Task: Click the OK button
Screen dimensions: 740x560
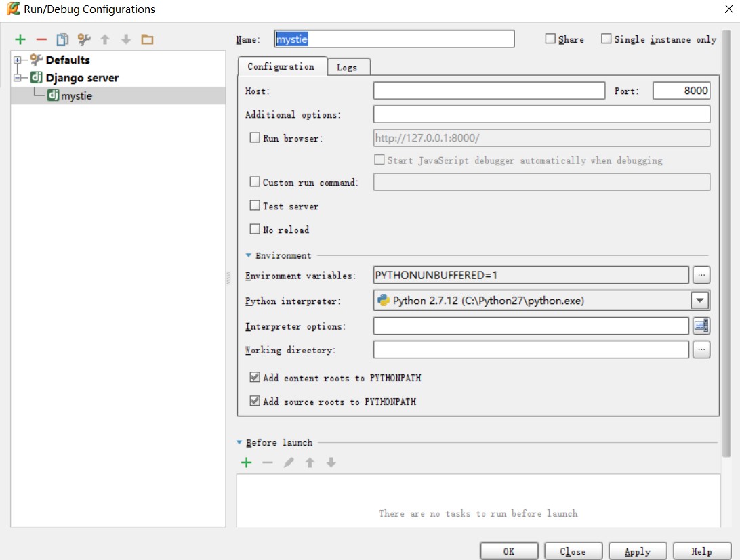Action: coord(509,551)
